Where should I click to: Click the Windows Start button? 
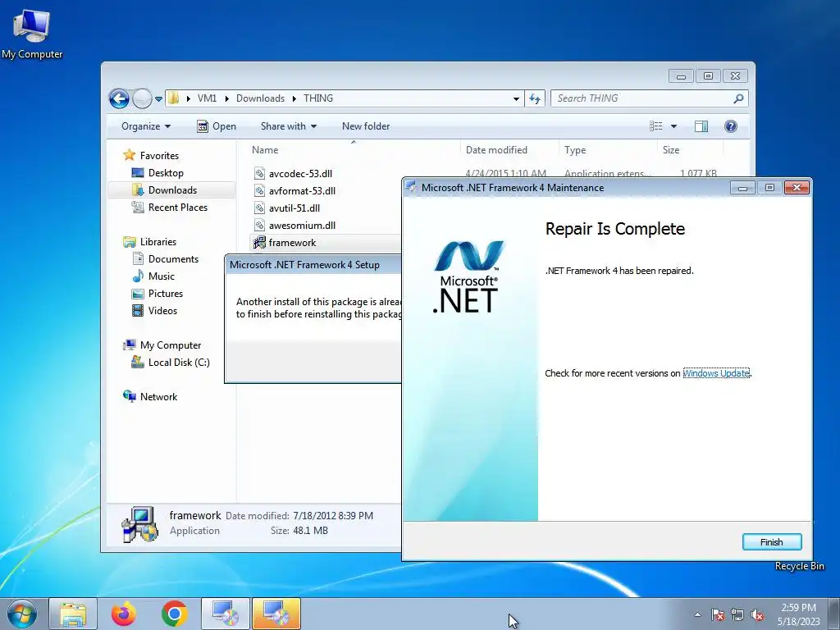click(x=22, y=614)
